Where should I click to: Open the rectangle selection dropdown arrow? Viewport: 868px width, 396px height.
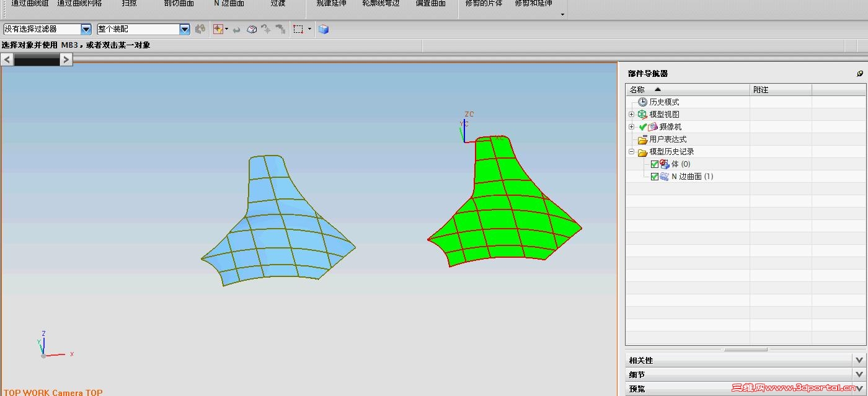click(309, 29)
